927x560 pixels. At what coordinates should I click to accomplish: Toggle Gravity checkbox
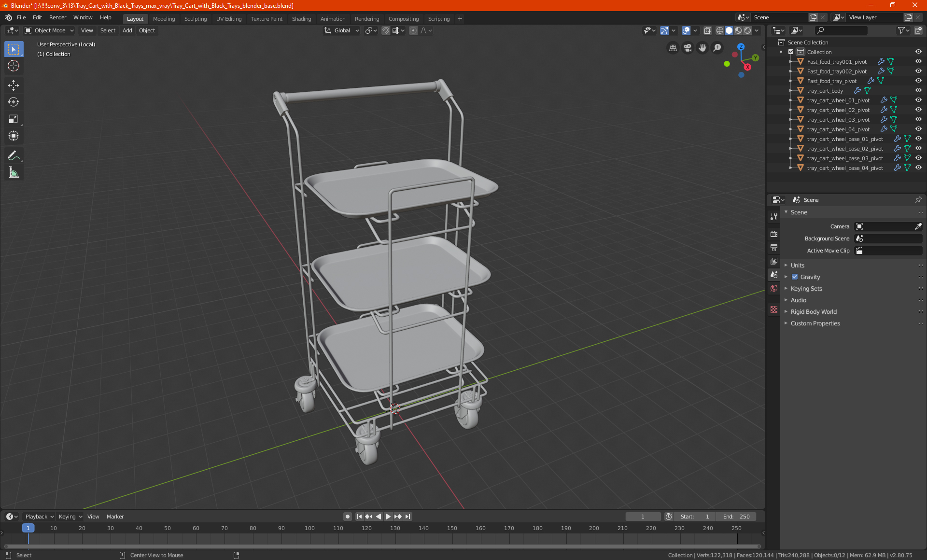click(795, 277)
